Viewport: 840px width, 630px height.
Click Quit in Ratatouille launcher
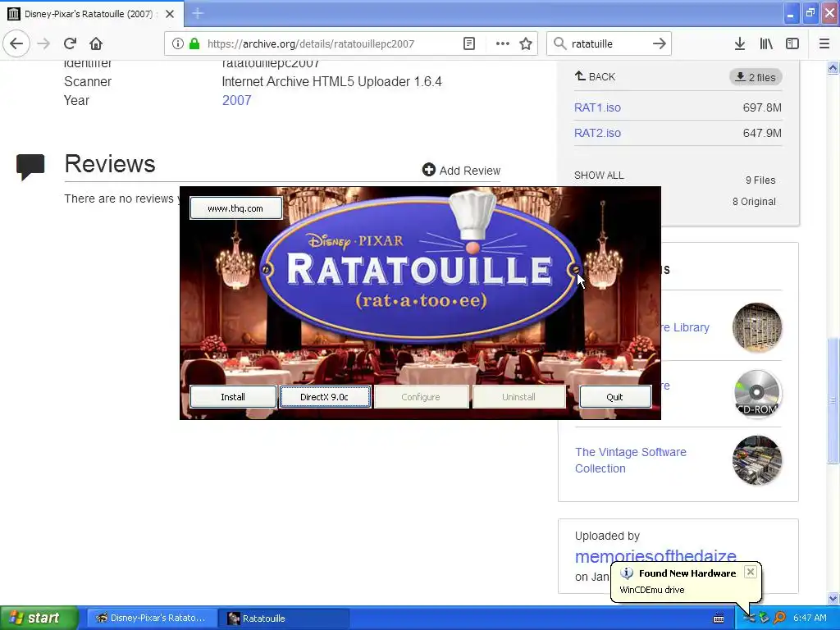[615, 397]
